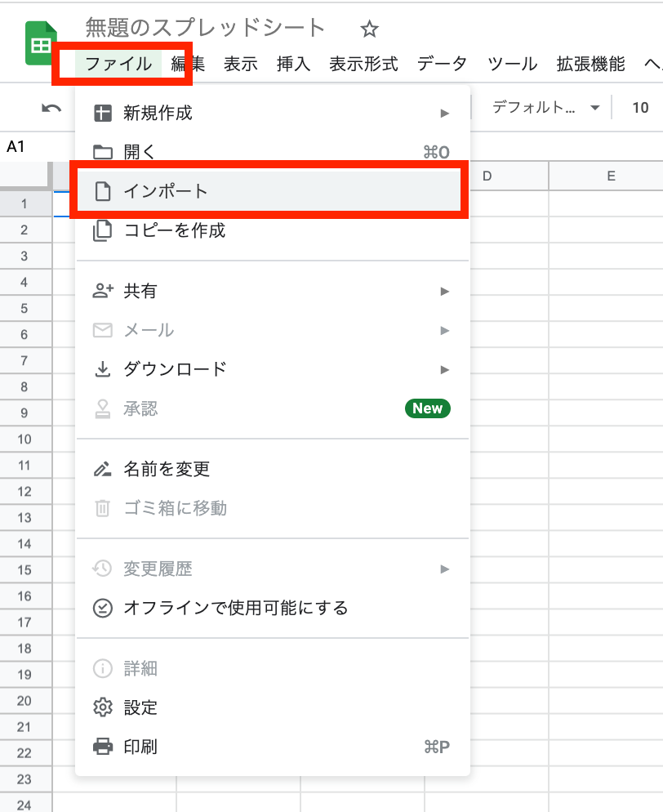Click the undo arrow icon
Image resolution: width=663 pixels, height=812 pixels.
(x=51, y=108)
